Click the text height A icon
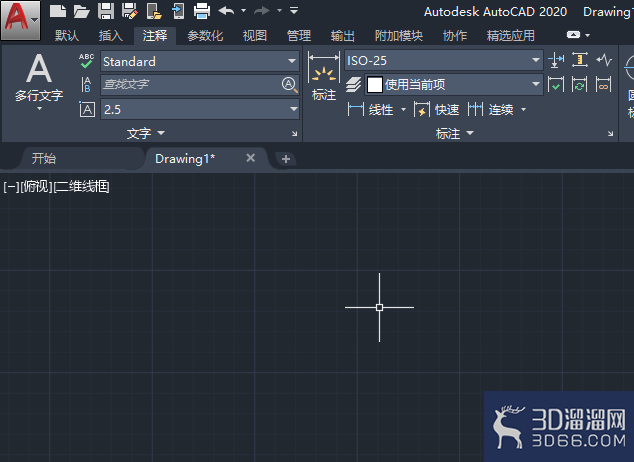Image resolution: width=634 pixels, height=462 pixels. 87,109
